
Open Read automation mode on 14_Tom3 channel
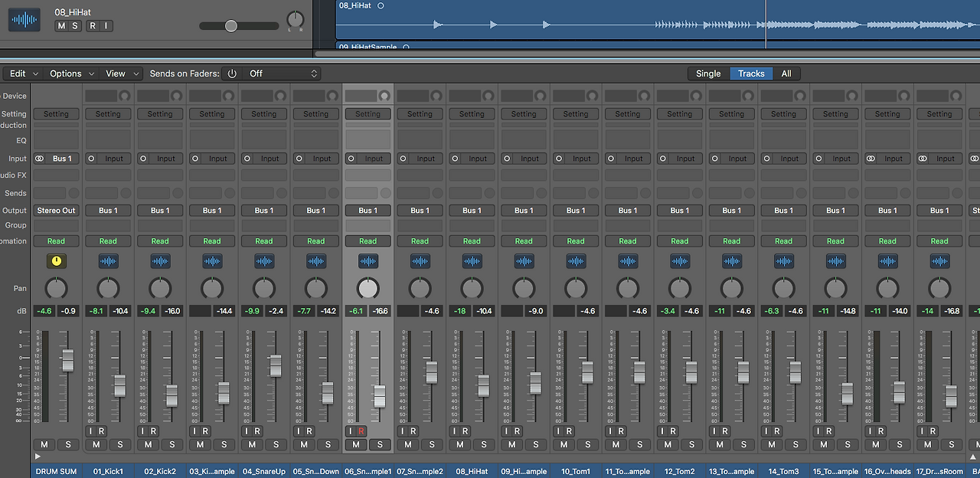[x=783, y=241]
